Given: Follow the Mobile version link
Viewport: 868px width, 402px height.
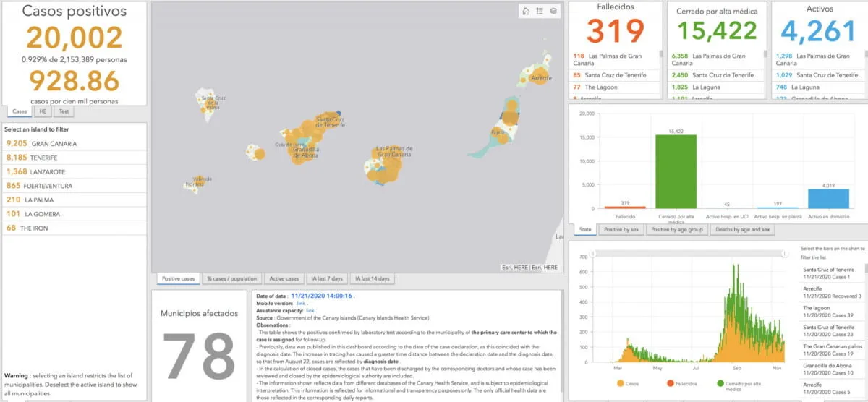Looking at the screenshot, I should pos(301,303).
